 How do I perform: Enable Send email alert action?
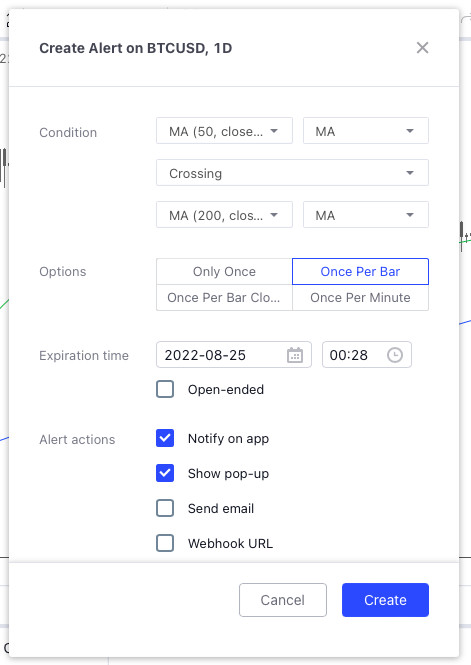pyautogui.click(x=165, y=508)
